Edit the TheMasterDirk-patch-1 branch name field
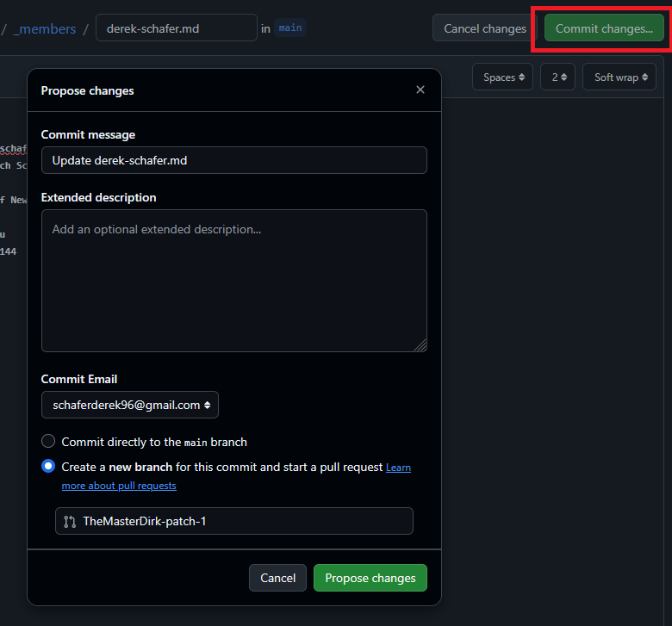 234,521
